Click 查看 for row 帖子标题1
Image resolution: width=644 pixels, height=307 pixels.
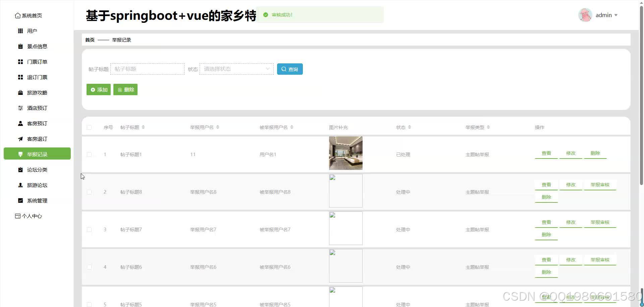pos(546,153)
